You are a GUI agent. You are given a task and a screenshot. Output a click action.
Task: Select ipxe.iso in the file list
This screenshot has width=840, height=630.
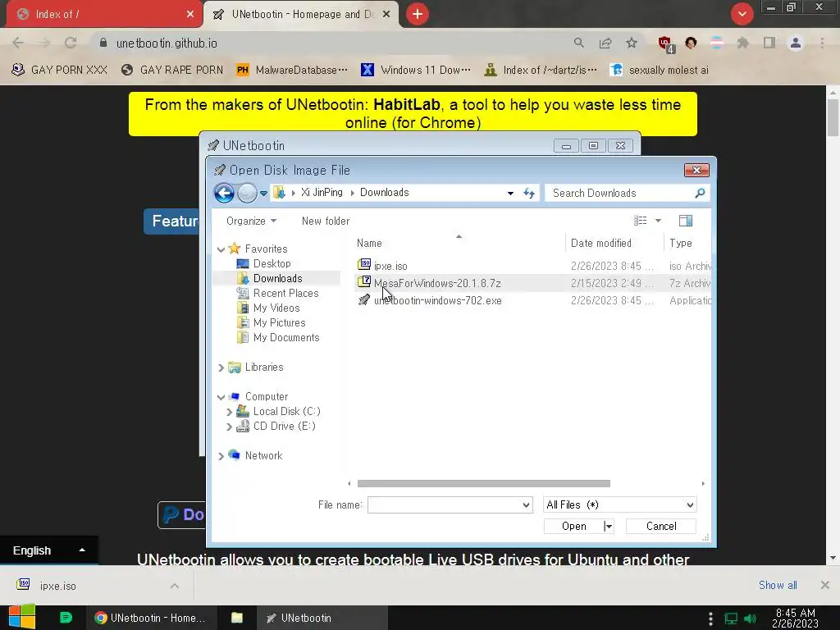pyautogui.click(x=390, y=267)
